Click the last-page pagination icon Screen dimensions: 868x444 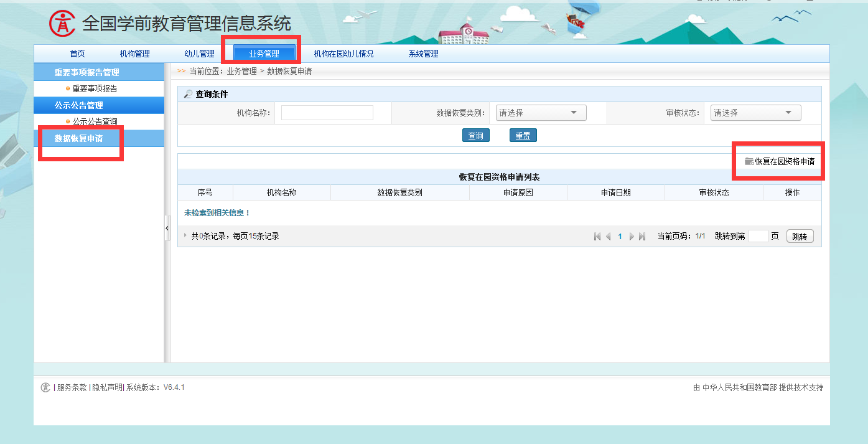click(643, 236)
